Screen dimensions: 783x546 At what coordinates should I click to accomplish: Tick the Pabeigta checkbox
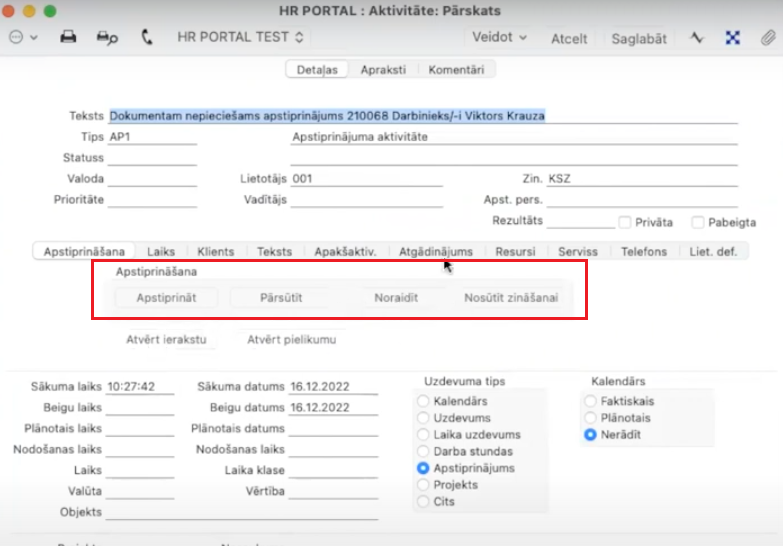[699, 222]
